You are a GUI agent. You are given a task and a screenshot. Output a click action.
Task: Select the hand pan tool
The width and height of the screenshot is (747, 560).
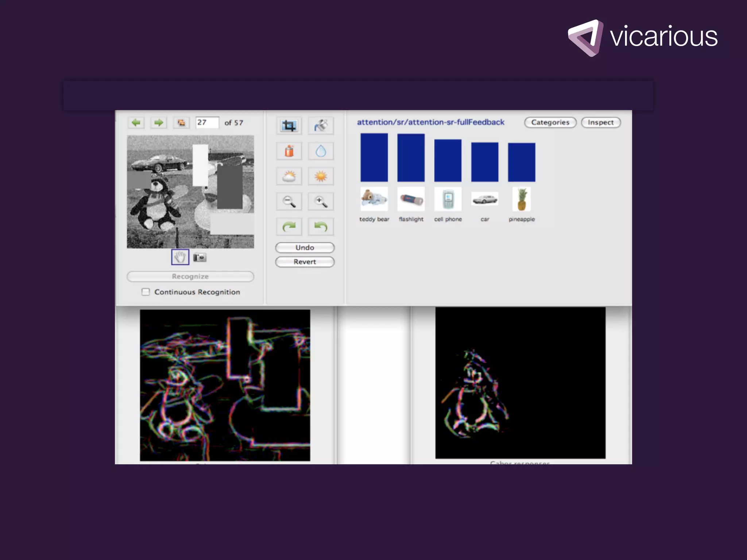pos(180,257)
